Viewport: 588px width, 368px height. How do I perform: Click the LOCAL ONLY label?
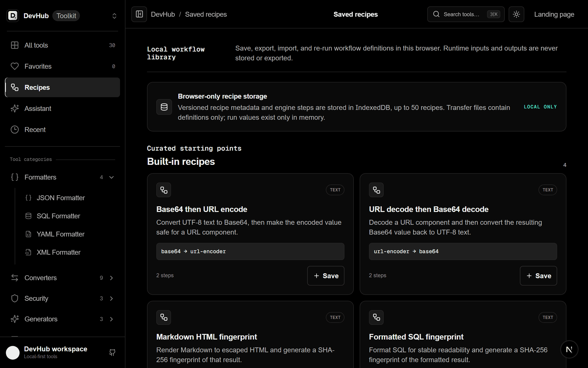click(540, 107)
